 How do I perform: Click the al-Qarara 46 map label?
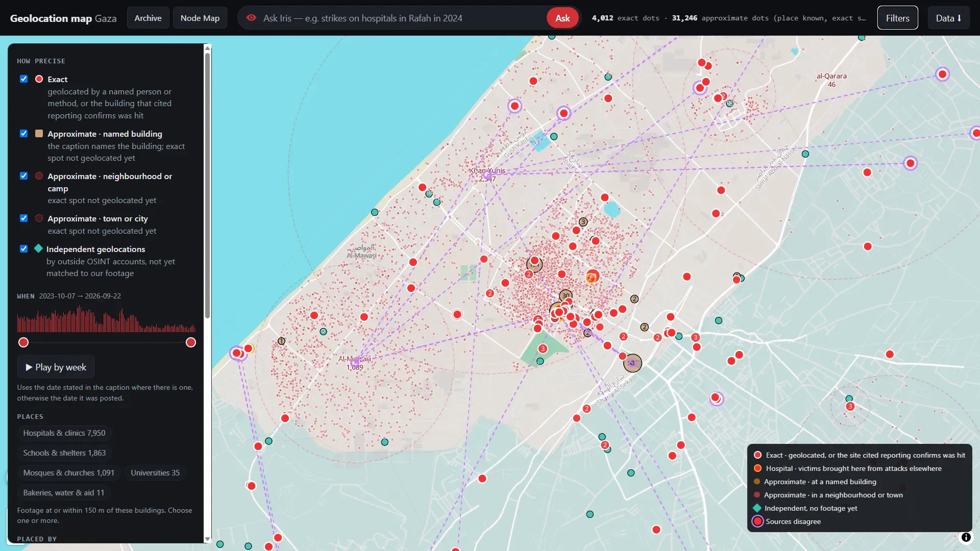click(831, 80)
